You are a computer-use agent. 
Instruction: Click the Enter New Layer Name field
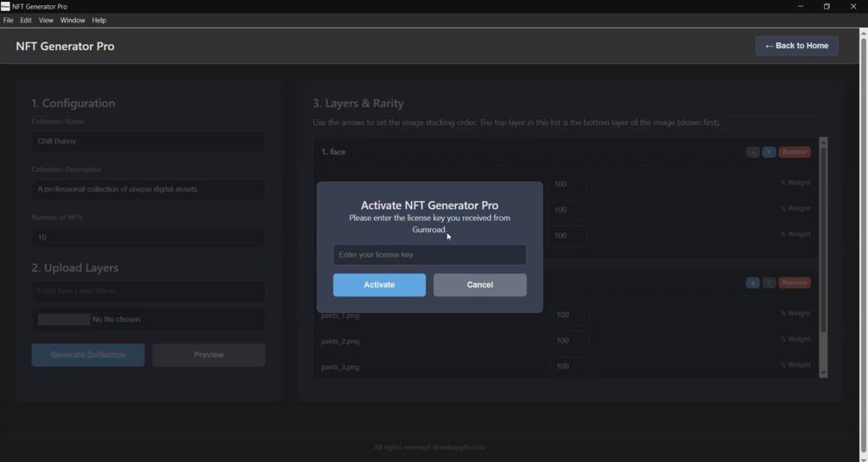tap(148, 291)
